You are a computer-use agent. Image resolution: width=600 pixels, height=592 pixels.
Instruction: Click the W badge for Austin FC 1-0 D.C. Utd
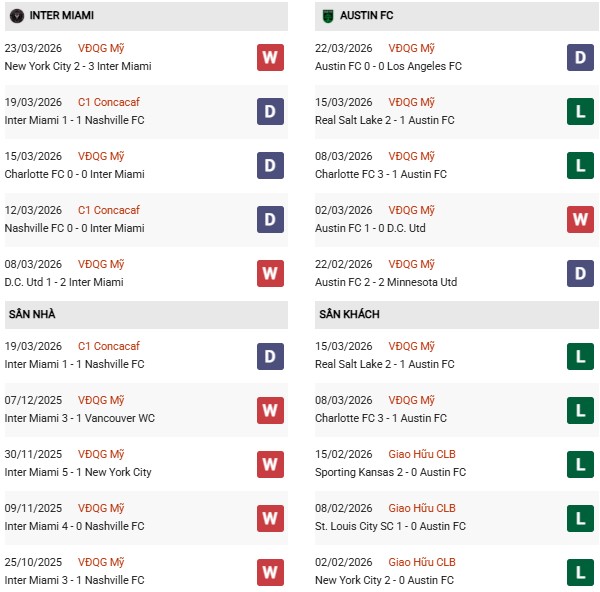(581, 219)
